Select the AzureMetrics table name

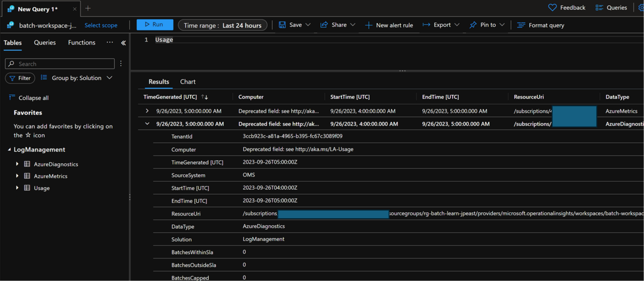tap(50, 176)
